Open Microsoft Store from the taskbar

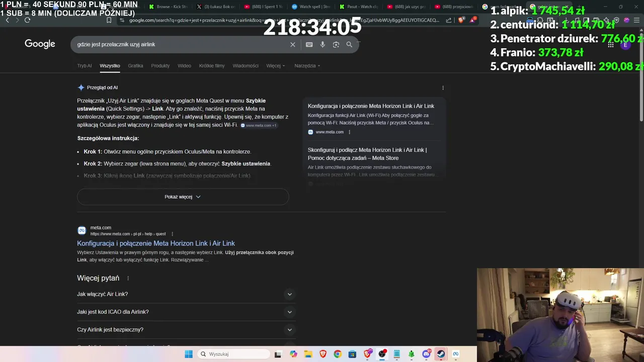pyautogui.click(x=352, y=354)
